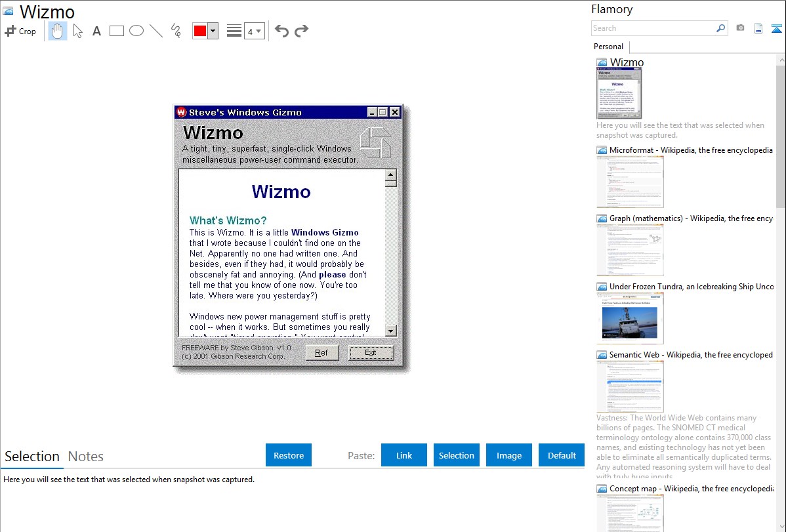Click the Graph (mathematics) entry icon
786x532 pixels.
[602, 218]
